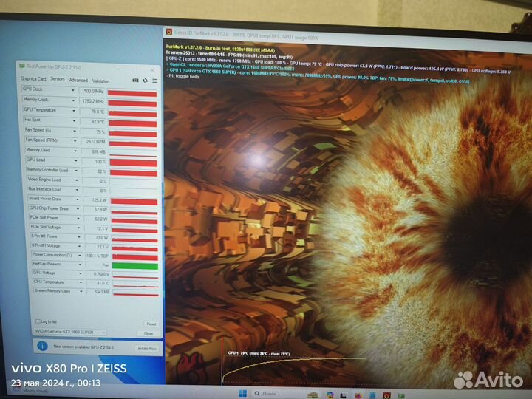The height and width of the screenshot is (399, 532).
Task: Click the 0.7680 V GPU Voltage value
Action: (102, 274)
